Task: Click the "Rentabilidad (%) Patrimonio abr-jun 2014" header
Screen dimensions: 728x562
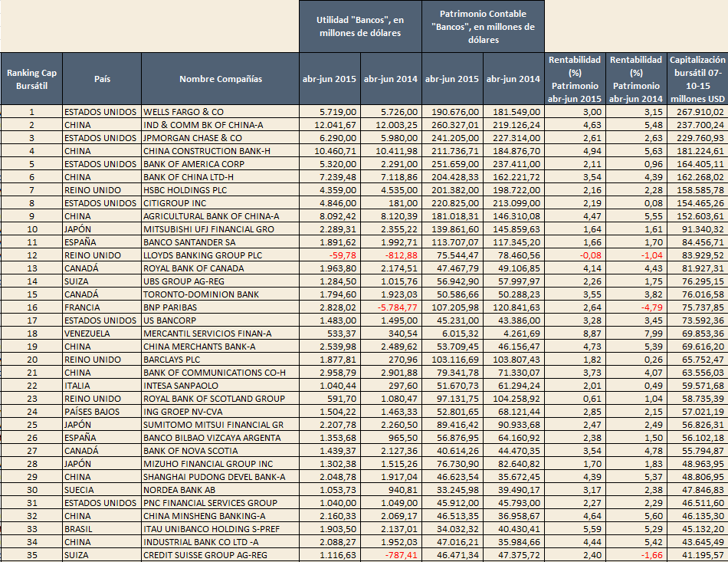Action: (x=636, y=79)
